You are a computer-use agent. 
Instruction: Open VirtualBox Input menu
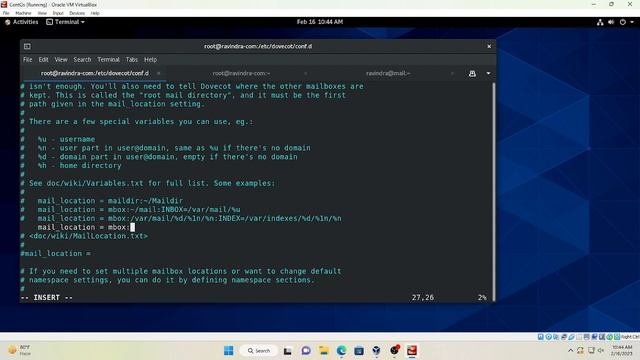[58, 13]
